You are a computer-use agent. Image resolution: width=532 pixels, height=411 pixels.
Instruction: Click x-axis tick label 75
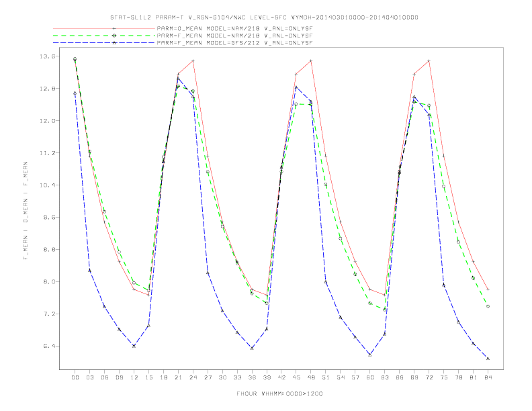pos(444,377)
